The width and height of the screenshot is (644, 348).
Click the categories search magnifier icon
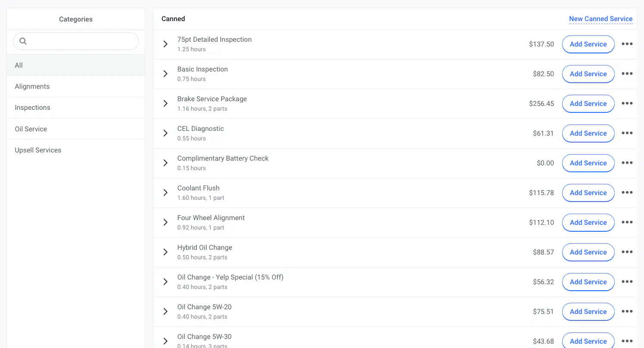(23, 41)
